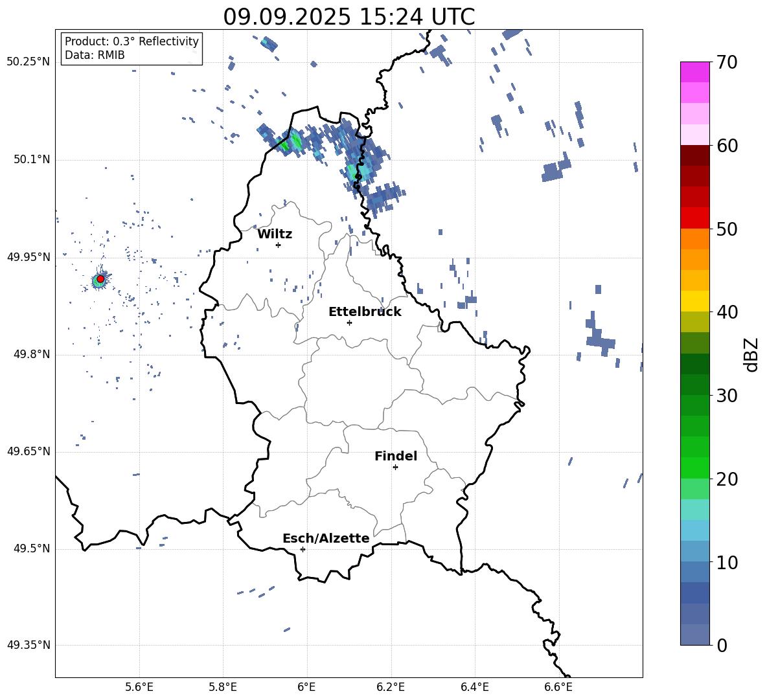Viewport: 767px width, 700px height.
Task: Click the 49.95°N latitude label
Action: click(x=29, y=257)
